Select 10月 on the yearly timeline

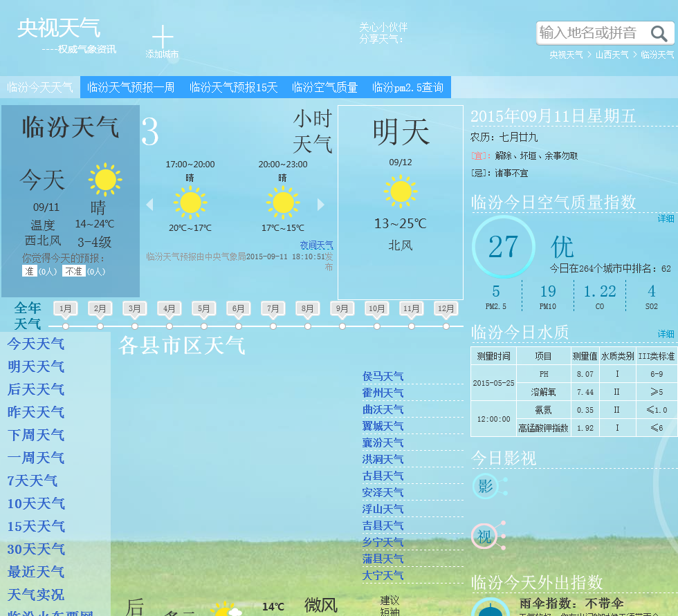[376, 308]
